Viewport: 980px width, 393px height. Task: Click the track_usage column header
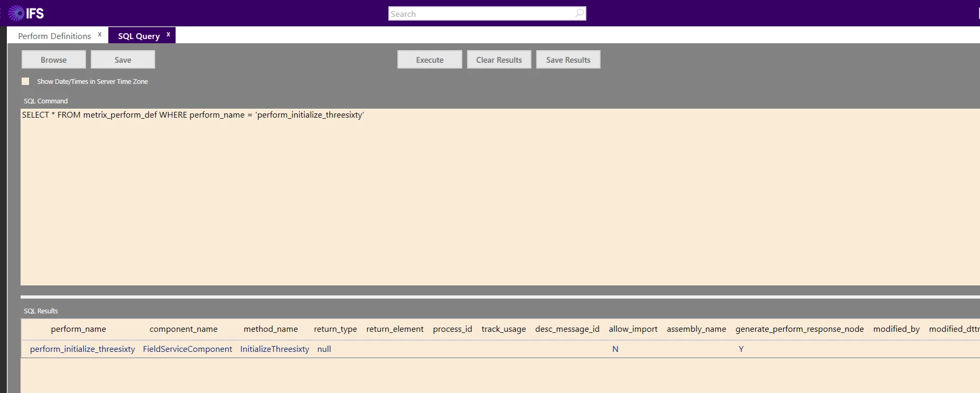click(x=504, y=329)
